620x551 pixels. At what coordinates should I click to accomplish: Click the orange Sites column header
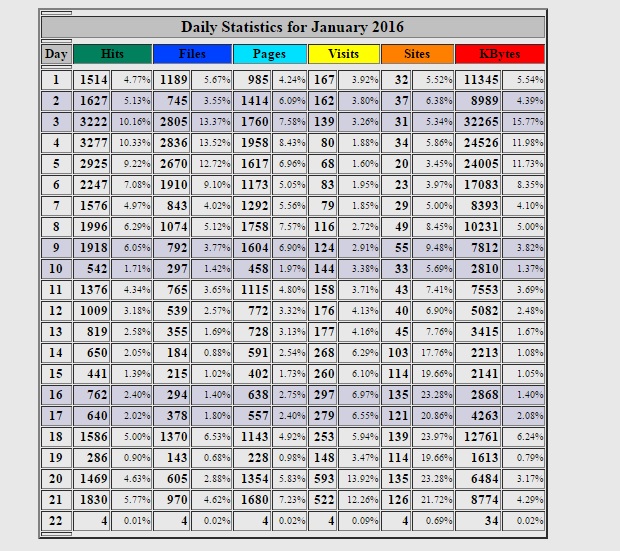point(417,54)
